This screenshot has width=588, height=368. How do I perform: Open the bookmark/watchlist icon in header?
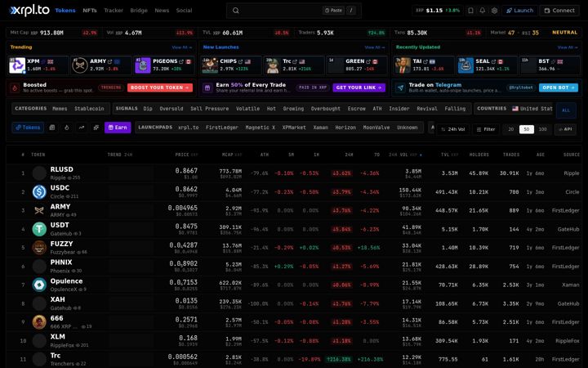pos(470,11)
